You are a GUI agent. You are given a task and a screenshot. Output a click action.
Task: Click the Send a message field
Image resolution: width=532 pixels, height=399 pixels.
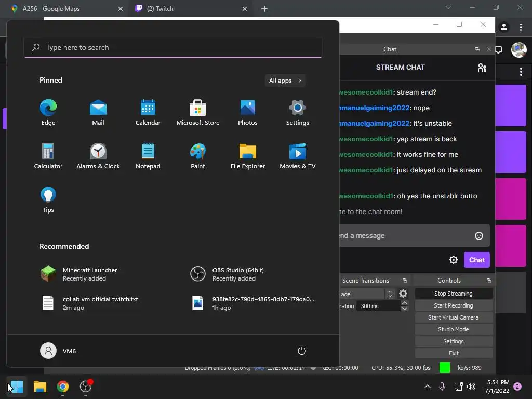(414, 235)
